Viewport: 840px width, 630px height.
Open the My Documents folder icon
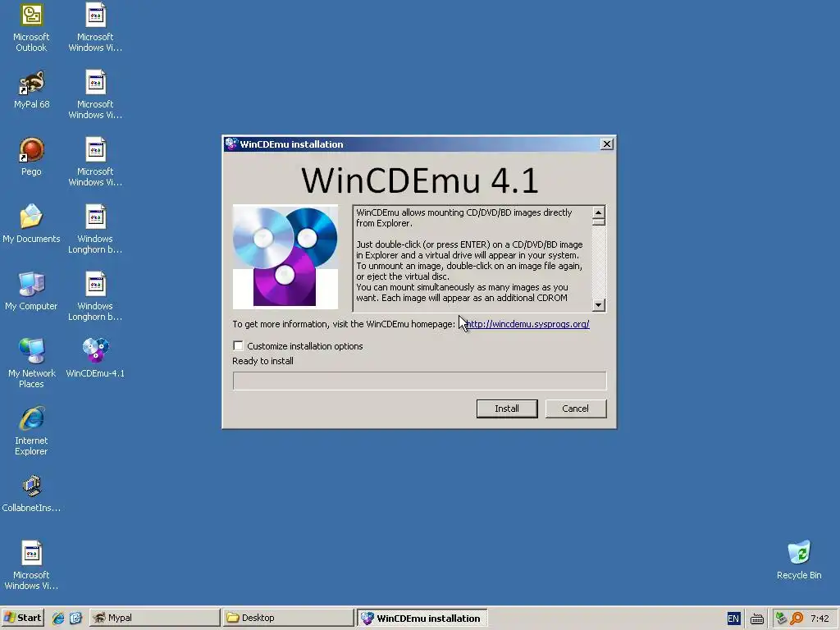point(31,224)
